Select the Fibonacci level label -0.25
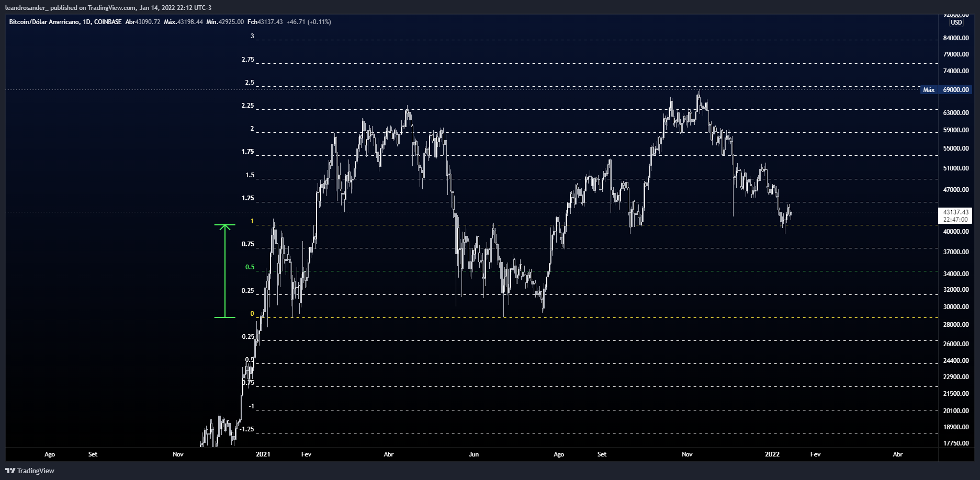The width and height of the screenshot is (980, 480). [x=247, y=337]
